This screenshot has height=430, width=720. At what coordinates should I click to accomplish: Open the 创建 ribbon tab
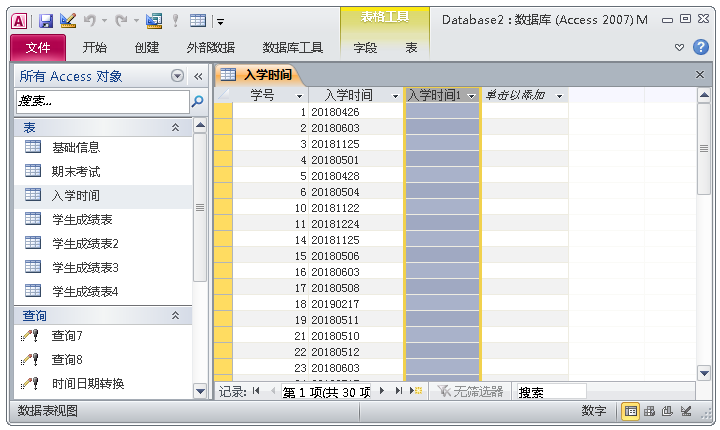pos(147,47)
